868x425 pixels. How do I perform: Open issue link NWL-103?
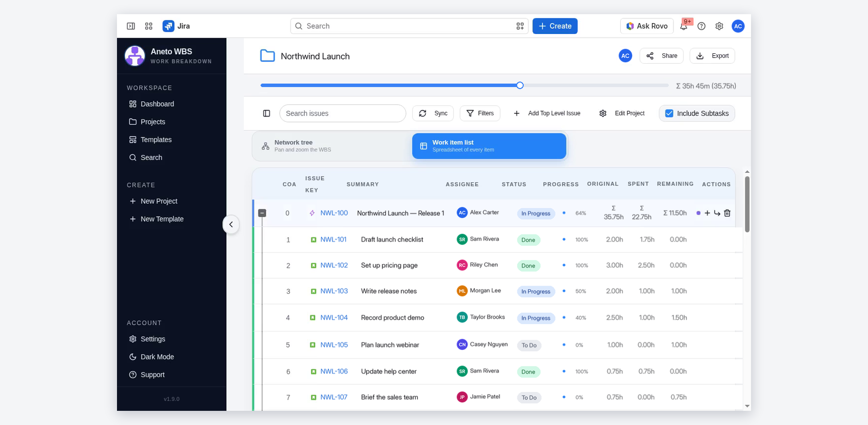334,291
